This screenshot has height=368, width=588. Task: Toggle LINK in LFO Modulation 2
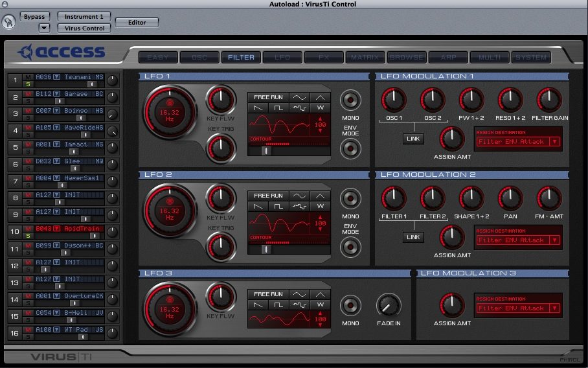point(413,238)
